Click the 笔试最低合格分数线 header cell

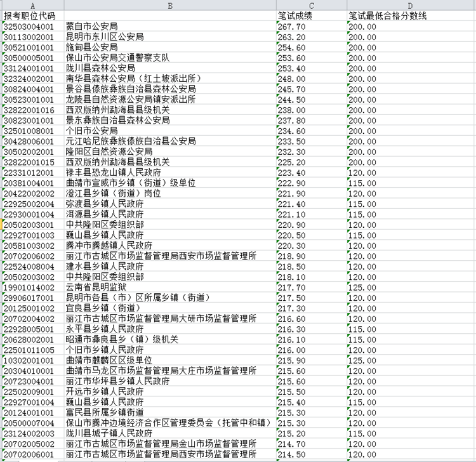411,16
